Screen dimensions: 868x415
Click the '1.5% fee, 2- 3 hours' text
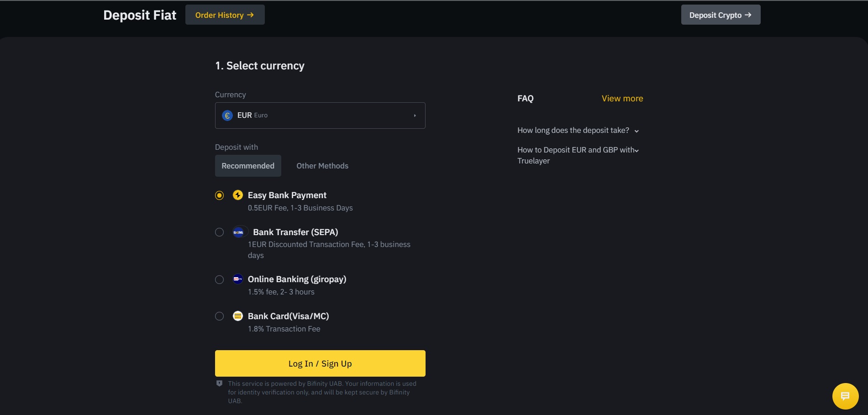(281, 292)
